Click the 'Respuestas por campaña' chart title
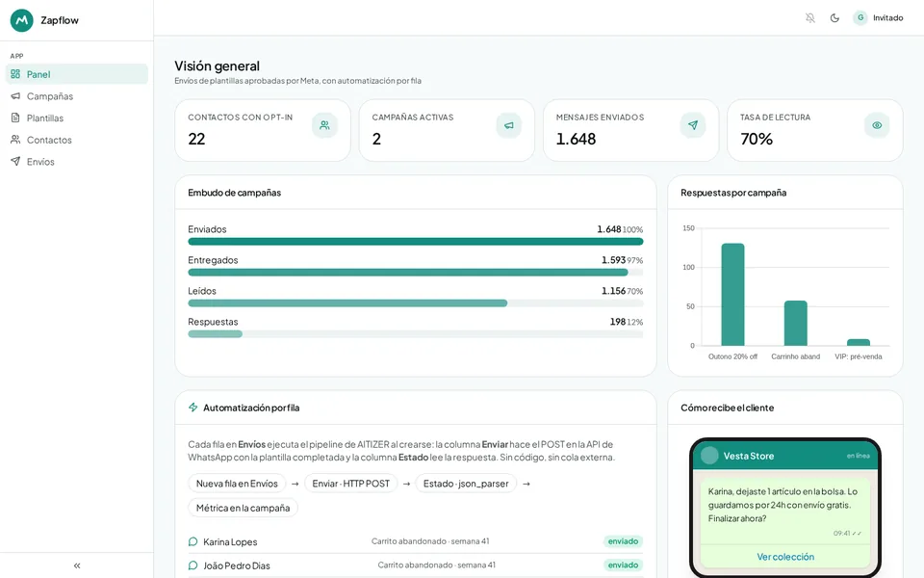The image size is (924, 578). click(x=733, y=193)
